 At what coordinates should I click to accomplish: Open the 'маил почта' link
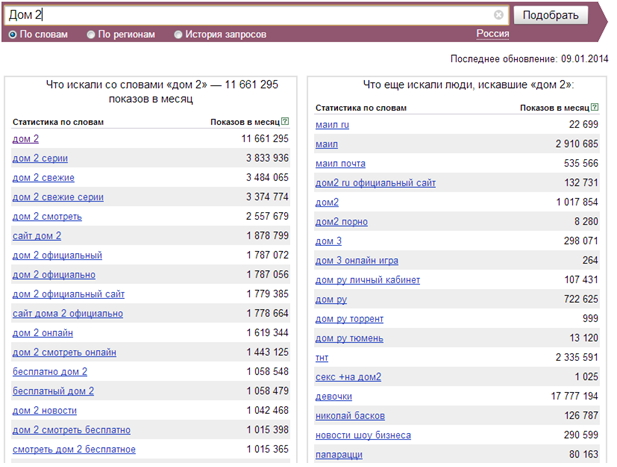[340, 163]
